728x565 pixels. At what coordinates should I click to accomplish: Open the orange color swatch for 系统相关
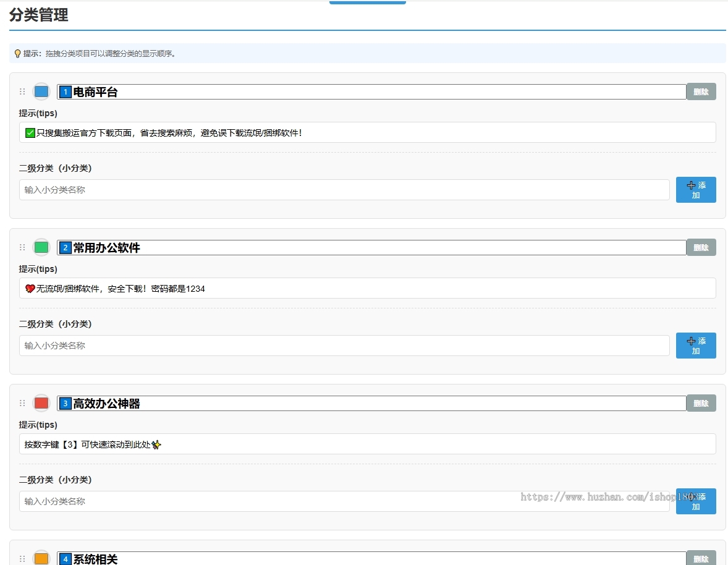41,558
